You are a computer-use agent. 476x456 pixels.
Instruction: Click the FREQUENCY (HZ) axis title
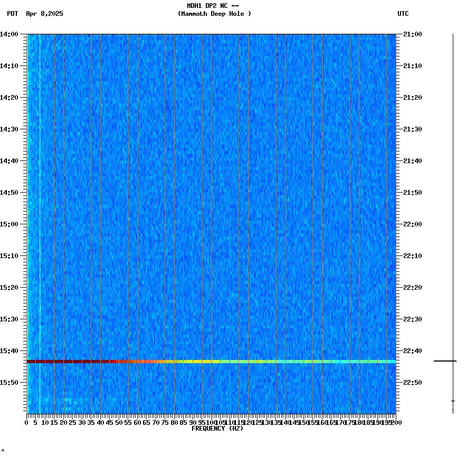point(218,428)
